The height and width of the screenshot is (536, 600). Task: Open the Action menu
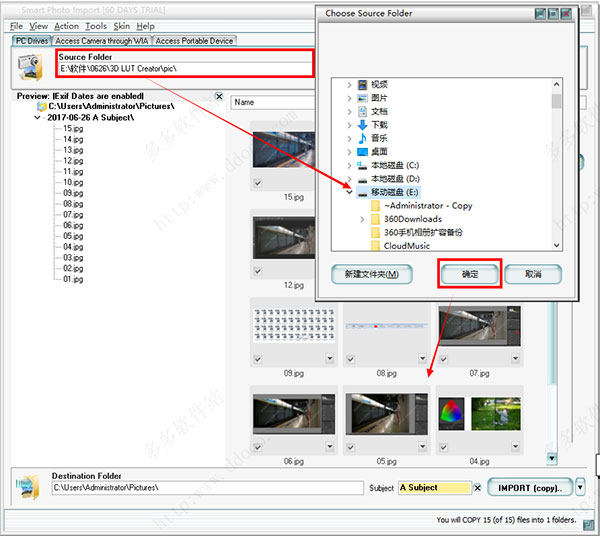[x=67, y=26]
